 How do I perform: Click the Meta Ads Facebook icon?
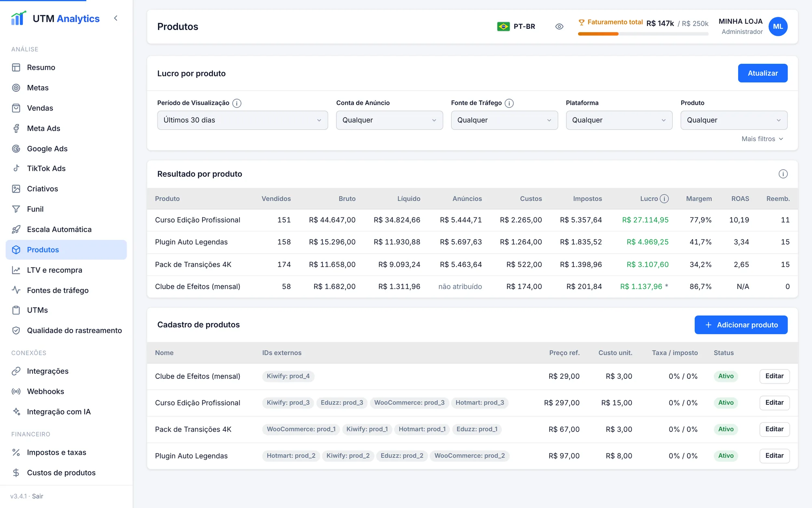[x=16, y=128]
